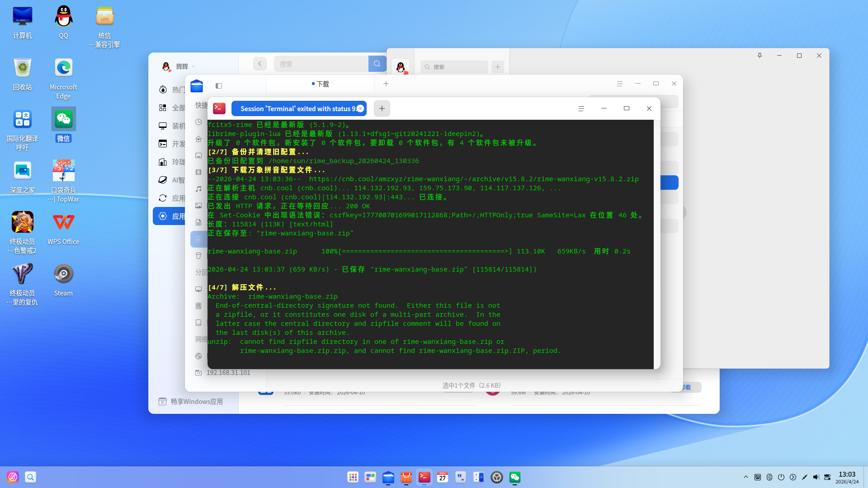Click the volume icon in tray
The height and width of the screenshot is (488, 868).
816,477
